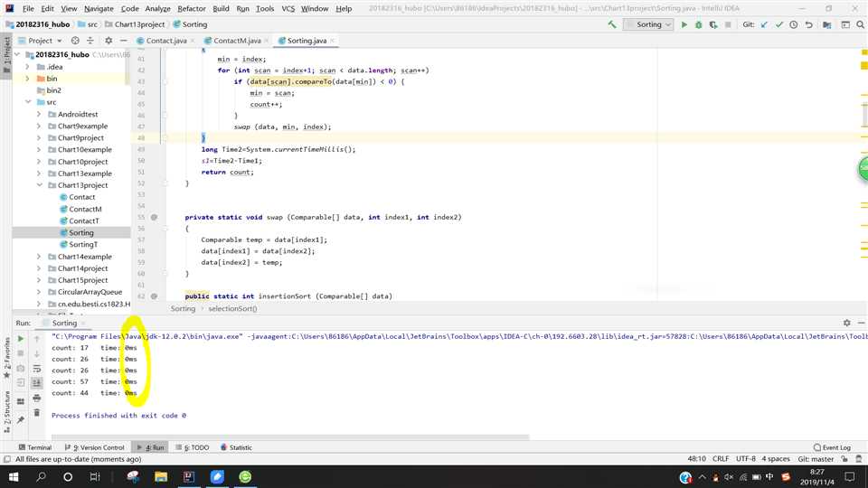
Task: Expand the CircularArrayQueue folder
Action: [39, 292]
